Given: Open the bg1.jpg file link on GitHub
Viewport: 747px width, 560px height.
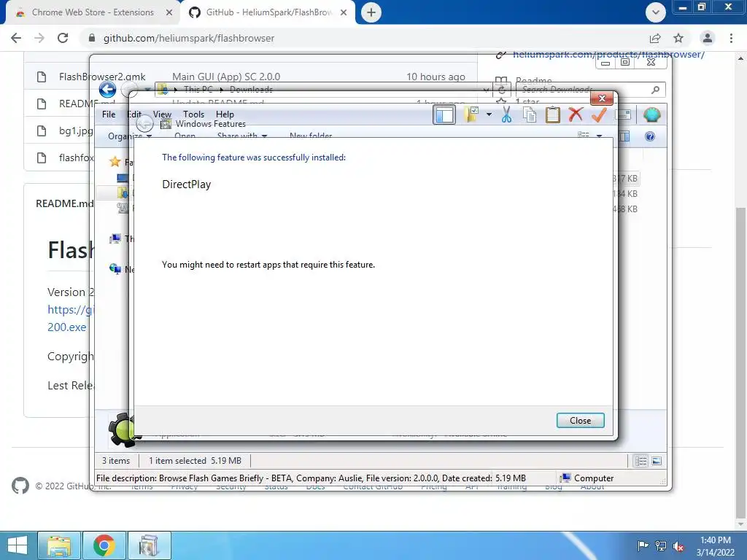Looking at the screenshot, I should 75,131.
